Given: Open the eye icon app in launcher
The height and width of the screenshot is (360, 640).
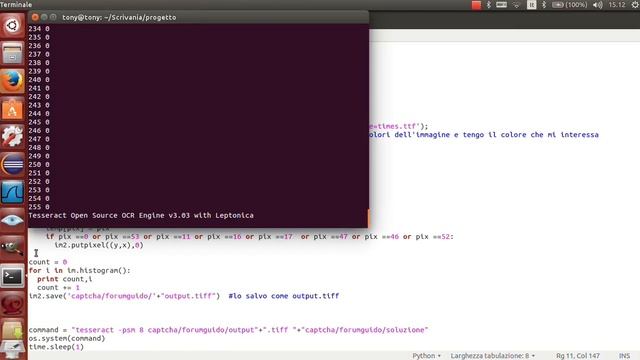Looking at the screenshot, I should click(x=12, y=220).
